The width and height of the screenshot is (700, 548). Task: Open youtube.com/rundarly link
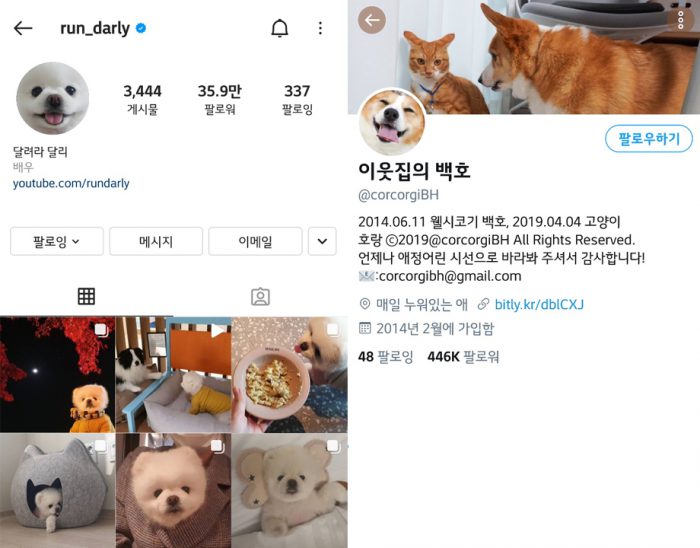pos(71,183)
